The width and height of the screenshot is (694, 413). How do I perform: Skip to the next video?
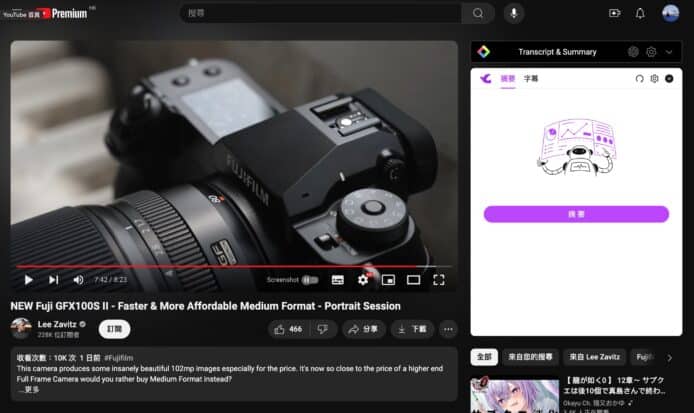pos(53,280)
